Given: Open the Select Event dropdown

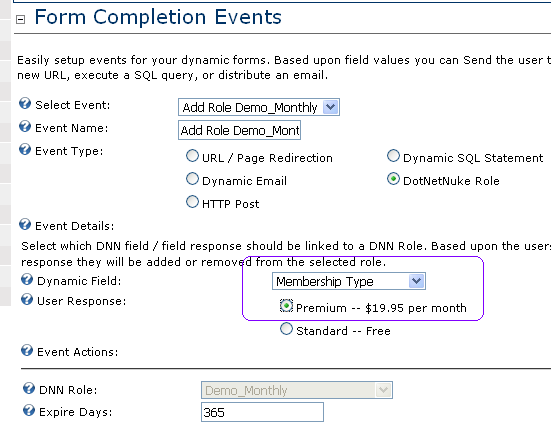Looking at the screenshot, I should point(259,107).
